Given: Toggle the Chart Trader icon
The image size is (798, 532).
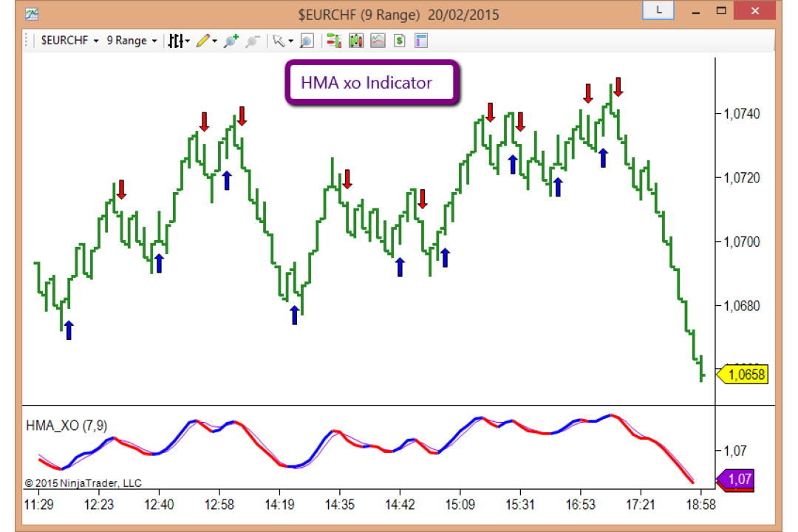Looking at the screenshot, I should pos(334,41).
